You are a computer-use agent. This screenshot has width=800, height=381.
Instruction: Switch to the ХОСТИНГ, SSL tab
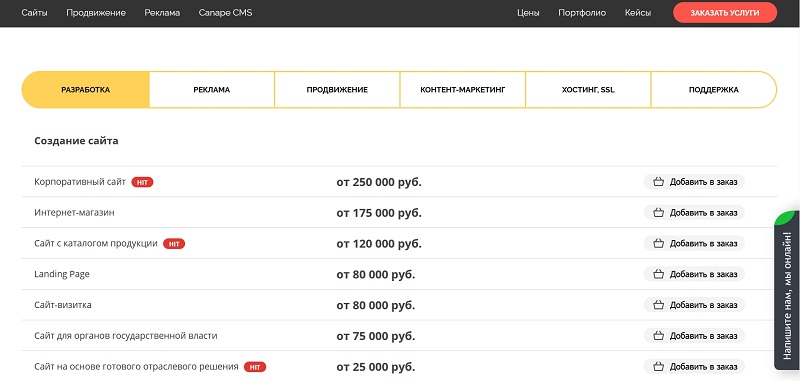(588, 90)
